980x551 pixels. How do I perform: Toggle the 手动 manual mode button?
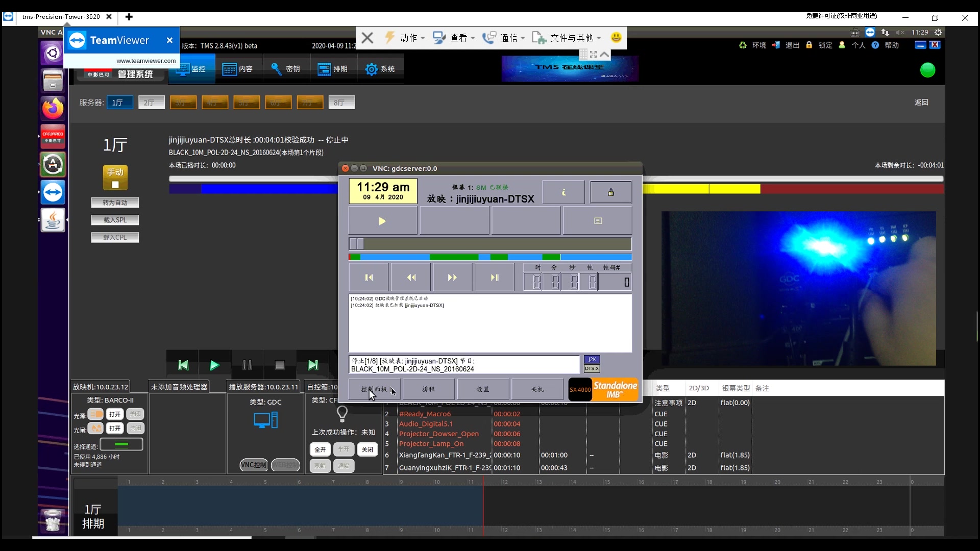pos(115,177)
